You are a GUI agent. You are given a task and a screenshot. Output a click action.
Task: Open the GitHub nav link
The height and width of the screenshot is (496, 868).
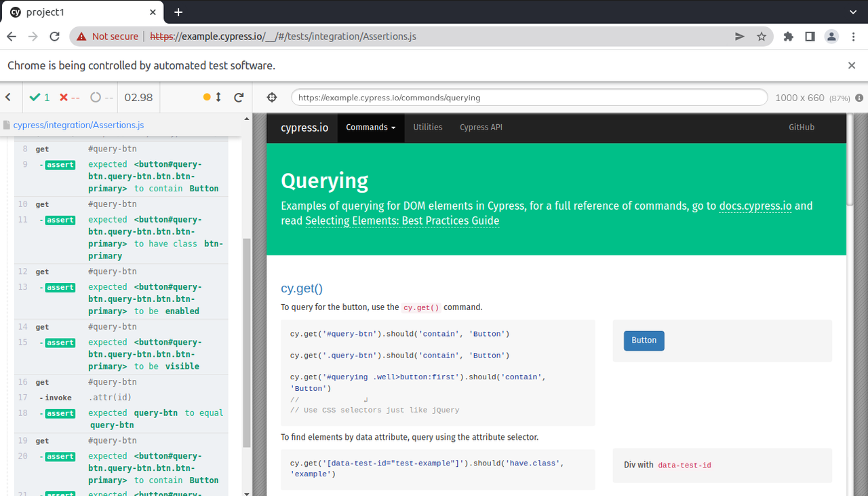[x=802, y=128]
